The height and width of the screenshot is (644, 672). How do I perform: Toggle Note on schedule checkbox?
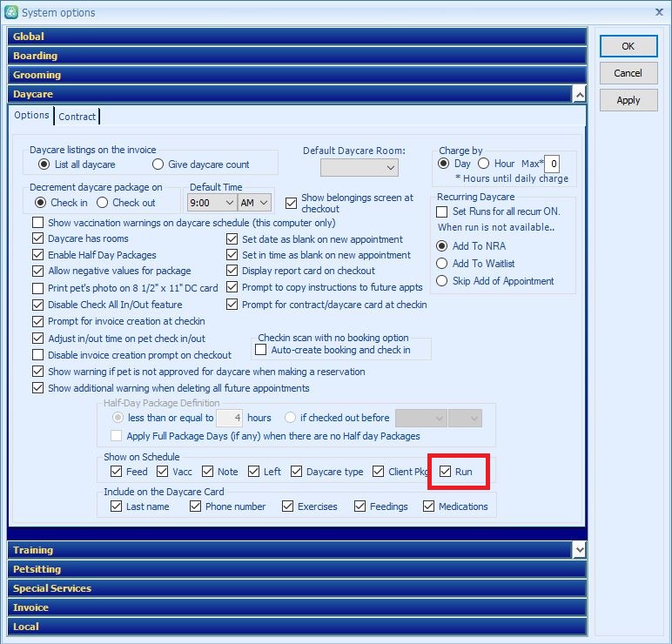coord(207,472)
